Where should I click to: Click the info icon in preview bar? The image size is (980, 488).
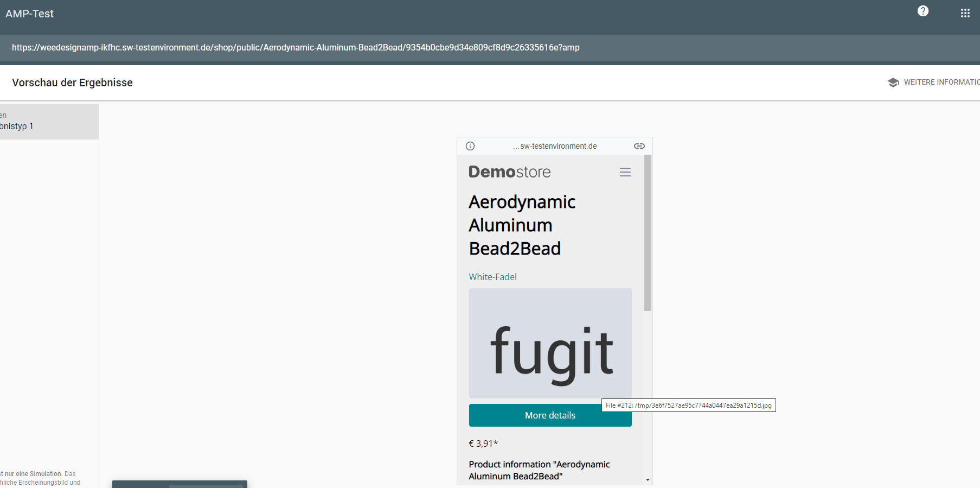coord(470,146)
